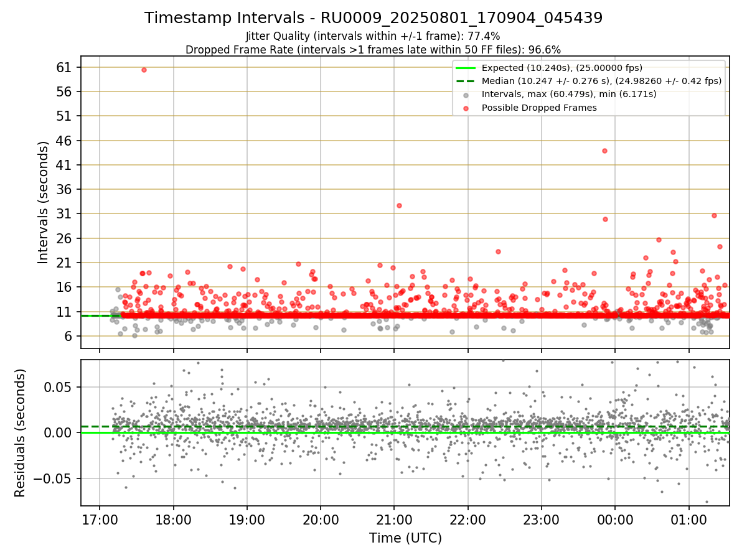This screenshot has height=560, width=747.
Task: Click the 00:00 x-axis tick label
Action: tap(615, 520)
